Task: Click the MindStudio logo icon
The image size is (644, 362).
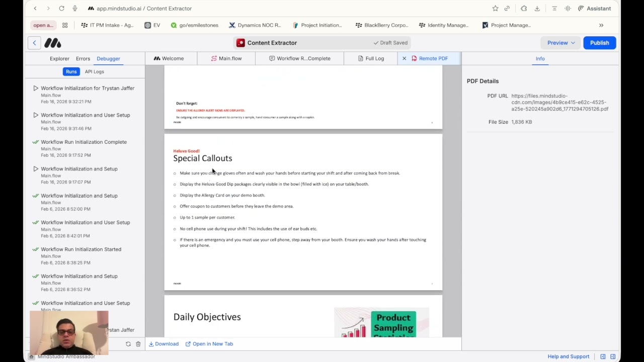Action: click(53, 43)
